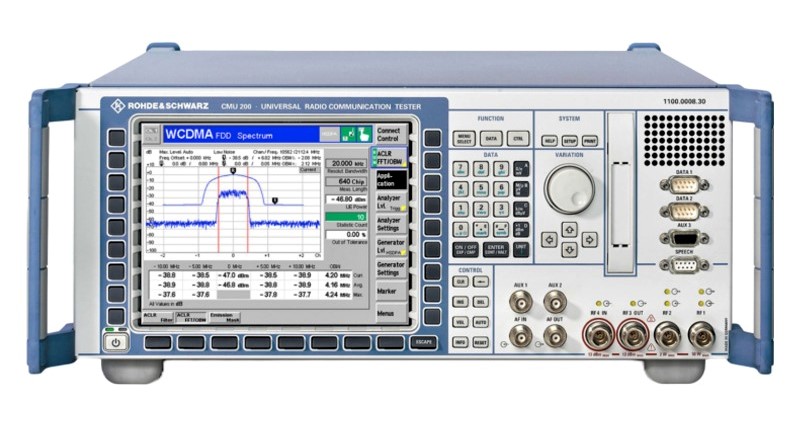The image size is (800, 422).
Task: Toggle the ON/OFF key on keypad
Action: click(465, 248)
